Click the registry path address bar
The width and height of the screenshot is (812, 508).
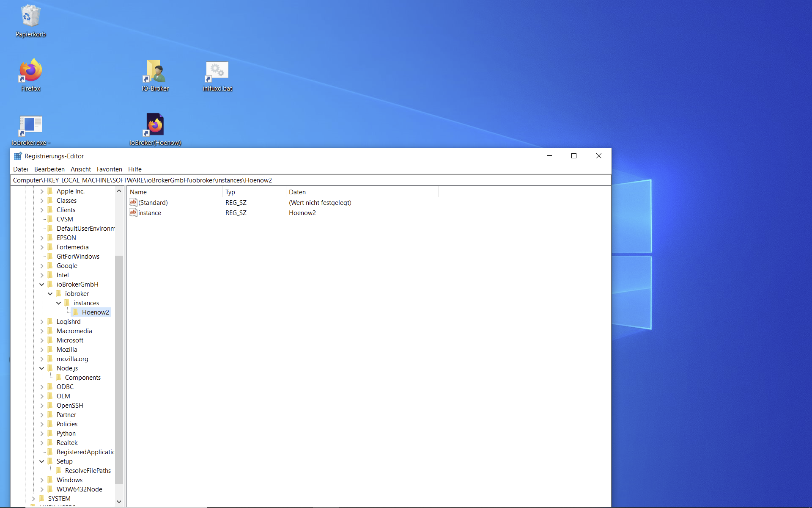click(311, 180)
